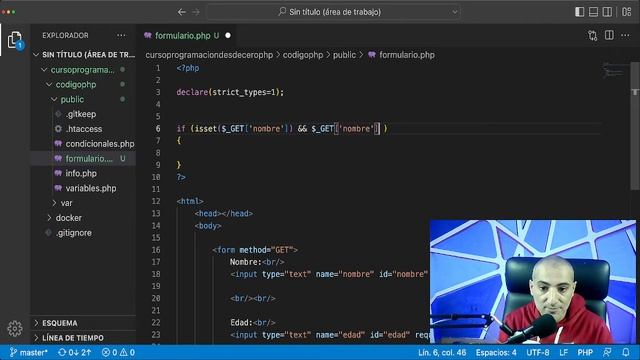640x360 pixels.
Task: Open command center dropdown chevron
Action: (455, 12)
